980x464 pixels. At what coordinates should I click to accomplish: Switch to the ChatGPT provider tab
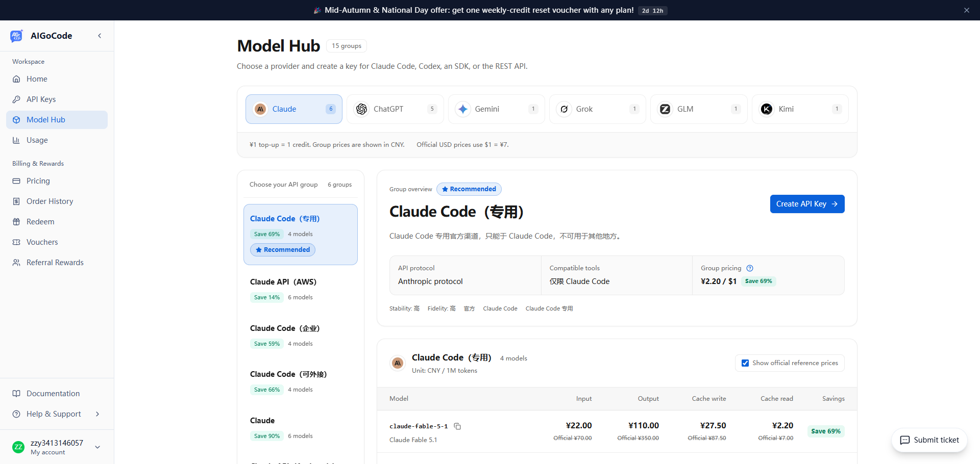coord(395,109)
